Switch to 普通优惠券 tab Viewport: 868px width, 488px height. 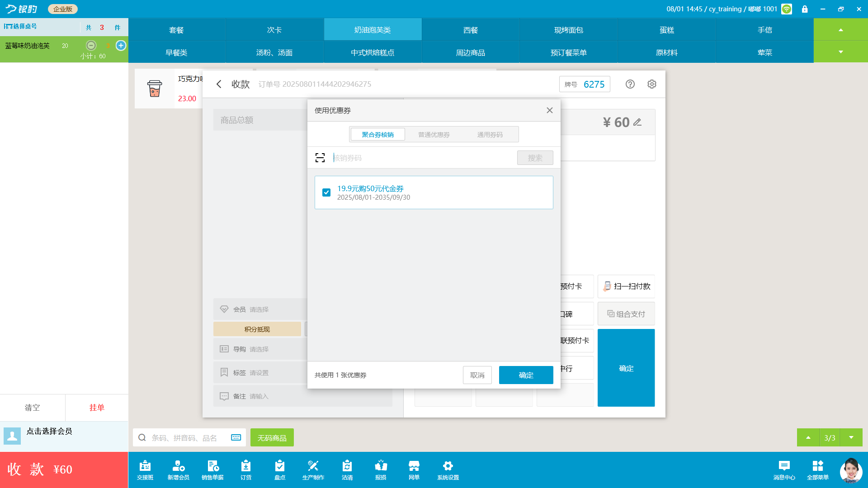(x=434, y=135)
